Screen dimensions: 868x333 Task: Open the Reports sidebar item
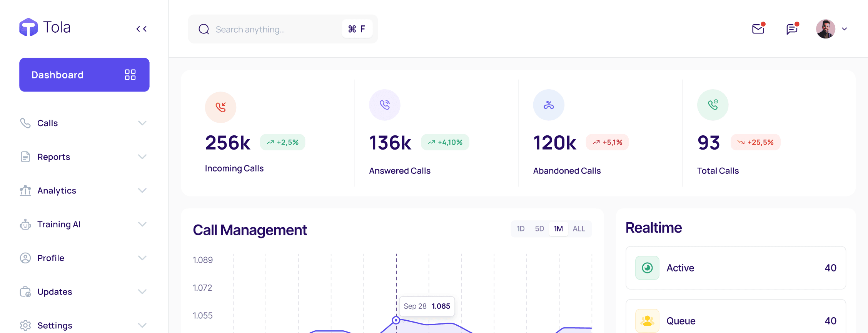click(x=84, y=157)
